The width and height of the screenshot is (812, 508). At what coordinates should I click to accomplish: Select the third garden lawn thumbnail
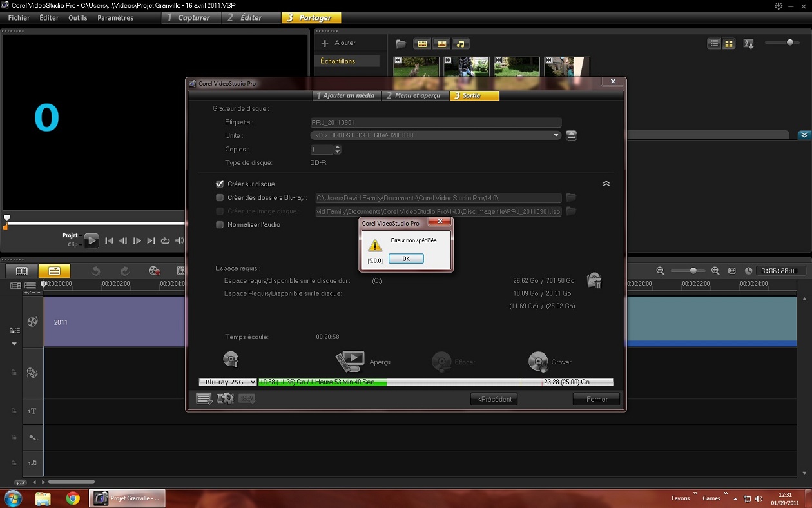pyautogui.click(x=517, y=66)
